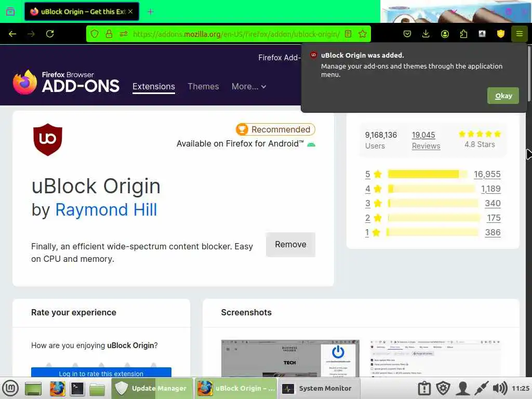Reload the current page
The image size is (532, 399).
(x=50, y=34)
